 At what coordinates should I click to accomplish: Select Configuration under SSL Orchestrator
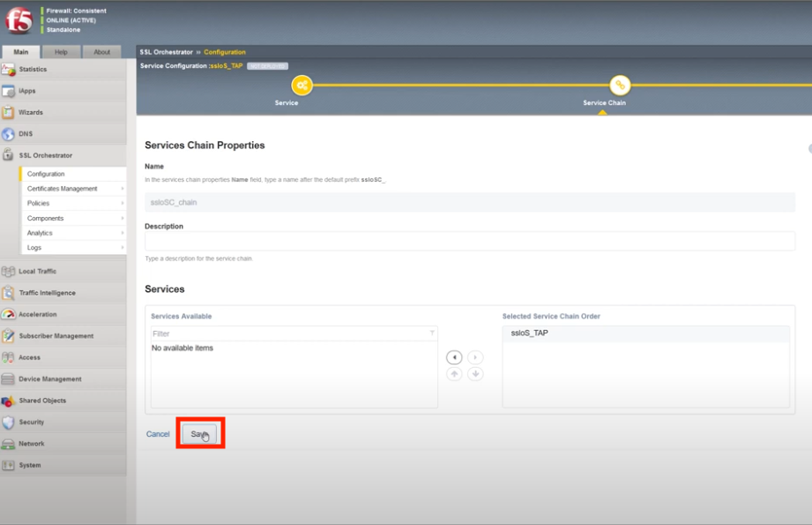73,174
